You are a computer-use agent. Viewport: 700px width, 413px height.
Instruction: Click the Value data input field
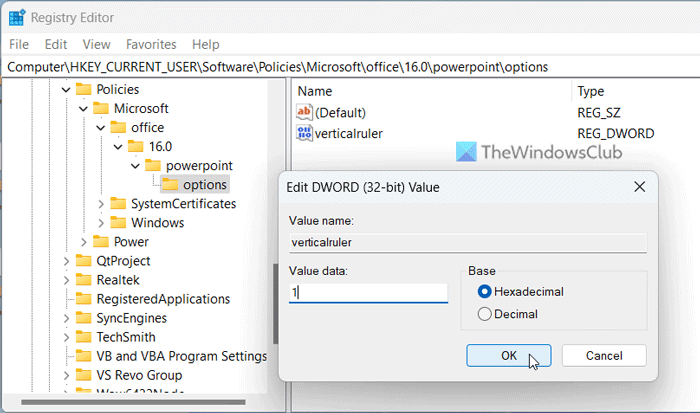368,293
